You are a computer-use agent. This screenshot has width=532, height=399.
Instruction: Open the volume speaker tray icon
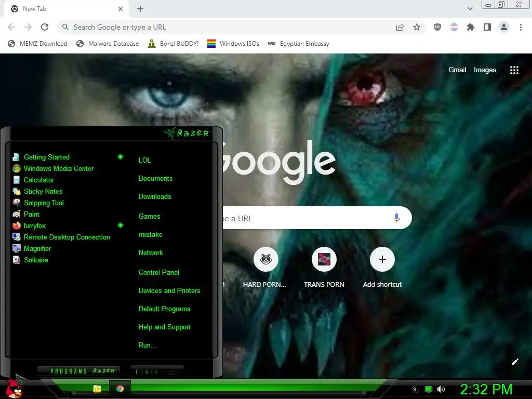[441, 389]
